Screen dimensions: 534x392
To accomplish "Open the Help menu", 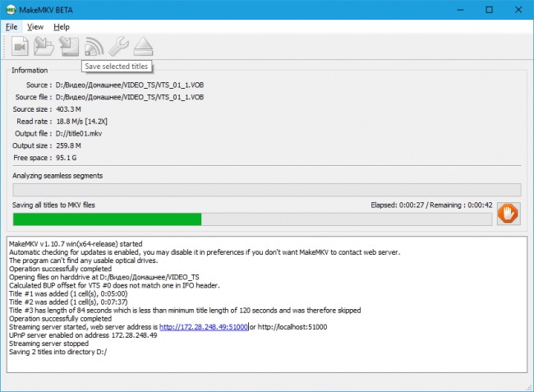I will tap(62, 27).
